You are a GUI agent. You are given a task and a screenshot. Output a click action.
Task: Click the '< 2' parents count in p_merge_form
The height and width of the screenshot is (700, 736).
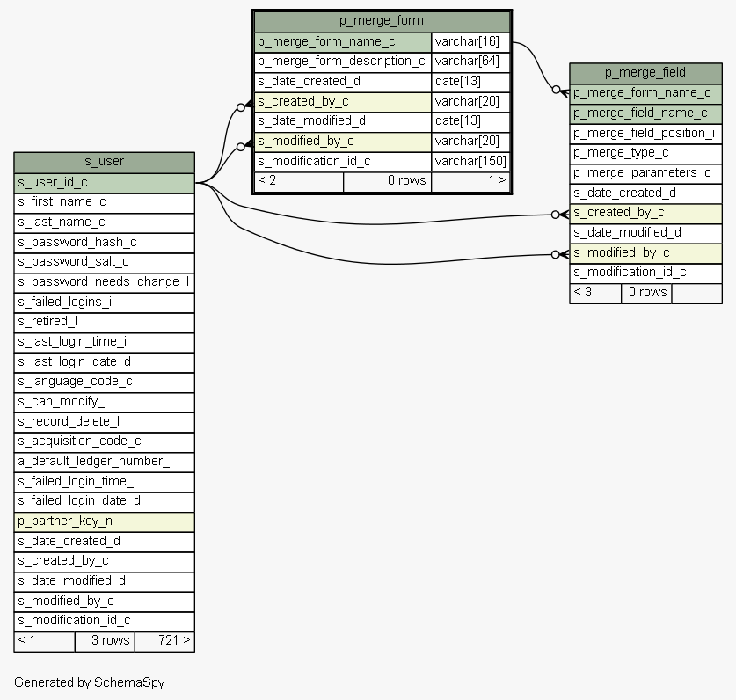click(299, 180)
